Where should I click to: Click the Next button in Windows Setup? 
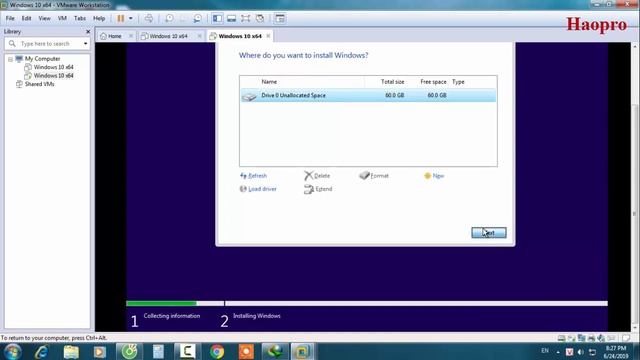pyautogui.click(x=489, y=233)
